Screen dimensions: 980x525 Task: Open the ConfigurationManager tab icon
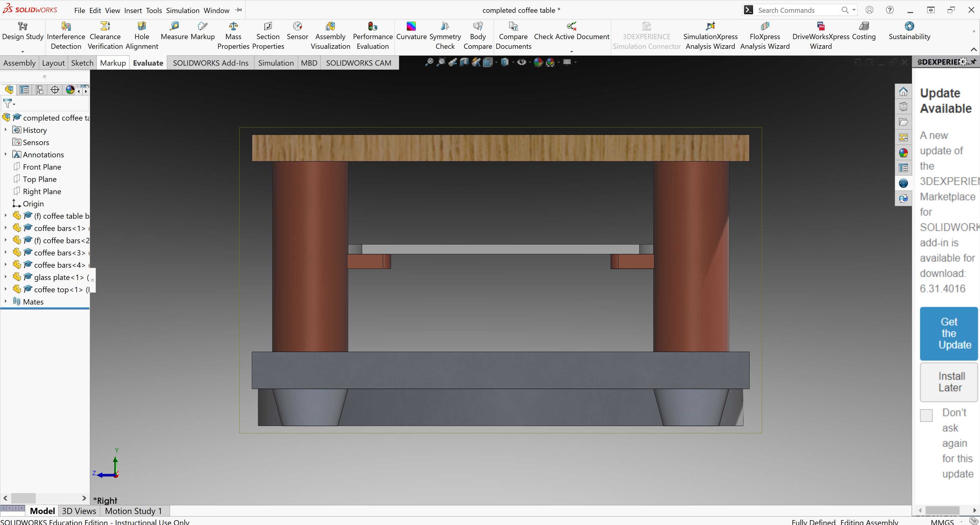tap(39, 90)
